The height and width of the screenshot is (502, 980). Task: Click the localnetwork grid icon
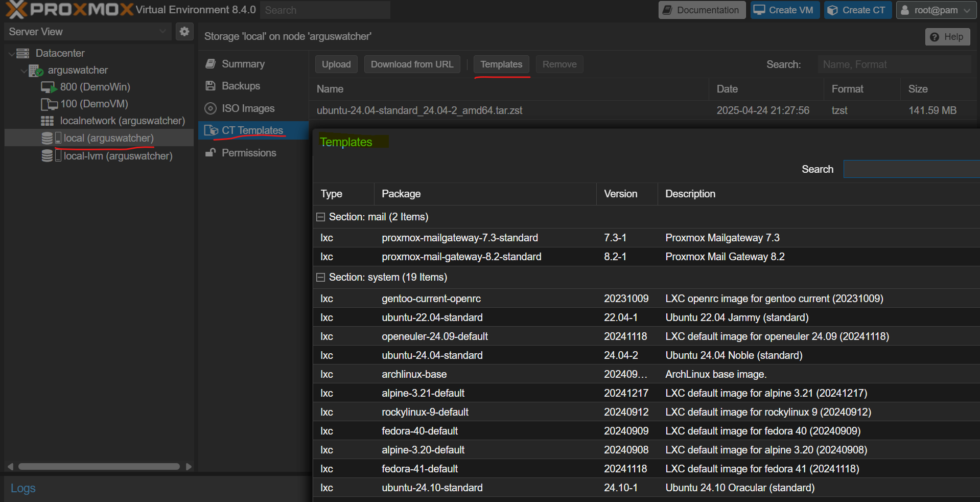click(48, 121)
